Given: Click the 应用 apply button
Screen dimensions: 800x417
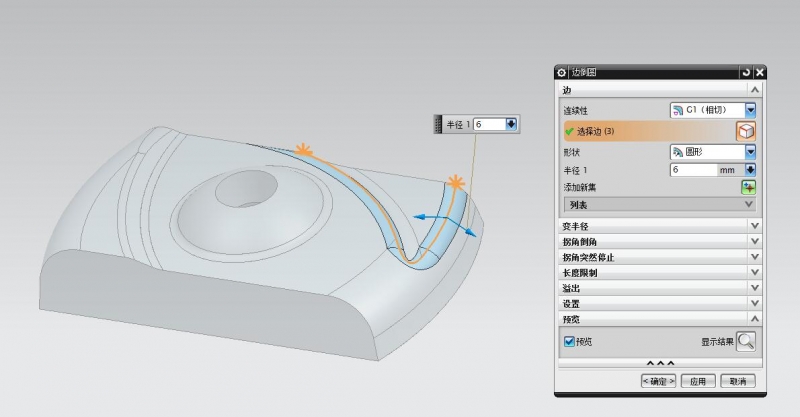Looking at the screenshot, I should point(701,381).
